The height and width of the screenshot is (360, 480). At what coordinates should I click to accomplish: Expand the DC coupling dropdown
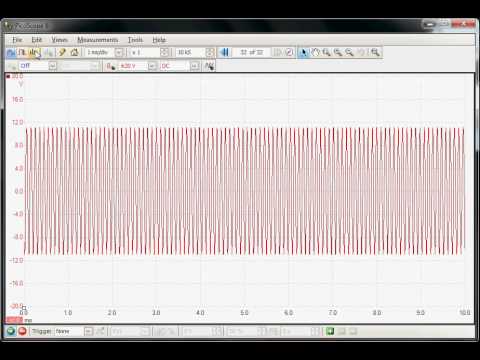[x=195, y=66]
